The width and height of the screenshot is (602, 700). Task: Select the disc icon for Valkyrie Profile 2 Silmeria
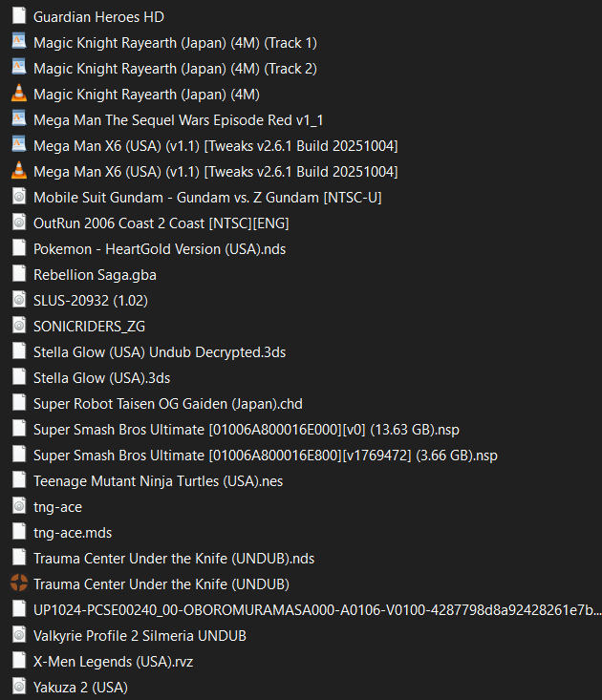pos(19,634)
